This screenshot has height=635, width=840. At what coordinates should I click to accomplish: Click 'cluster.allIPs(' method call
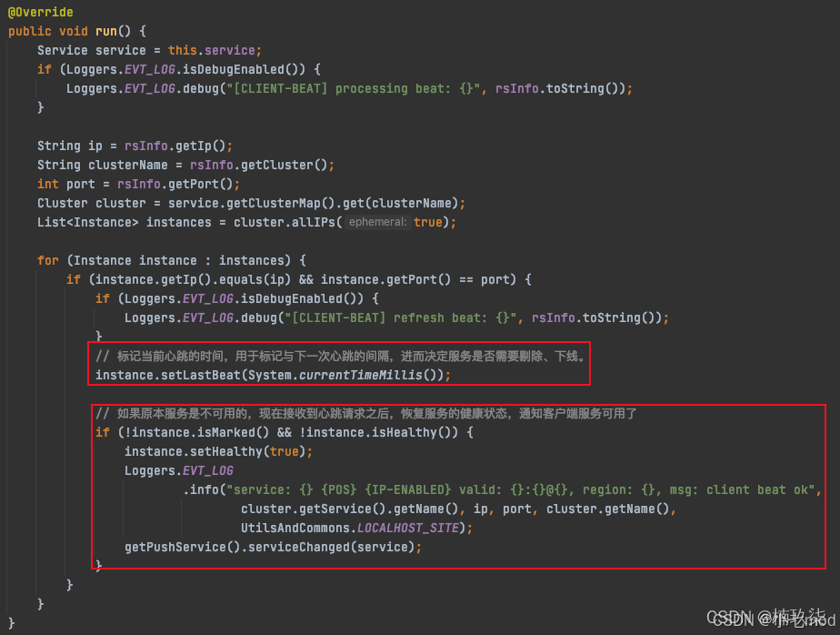coord(287,223)
